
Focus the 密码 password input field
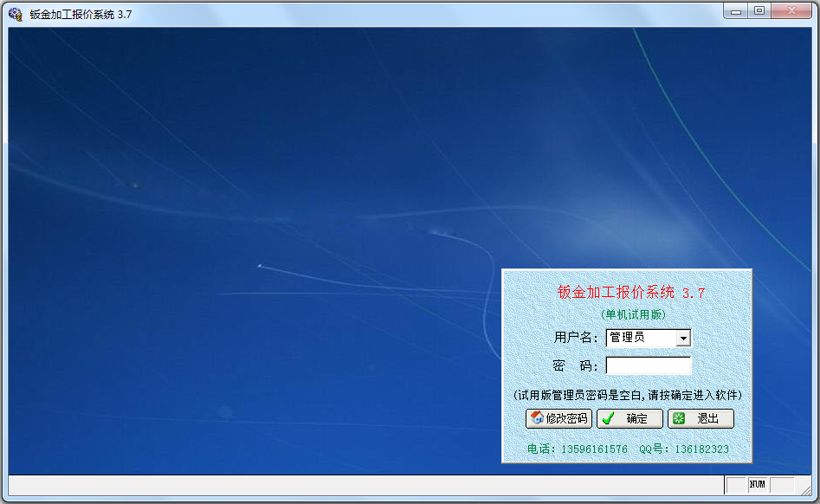click(648, 365)
